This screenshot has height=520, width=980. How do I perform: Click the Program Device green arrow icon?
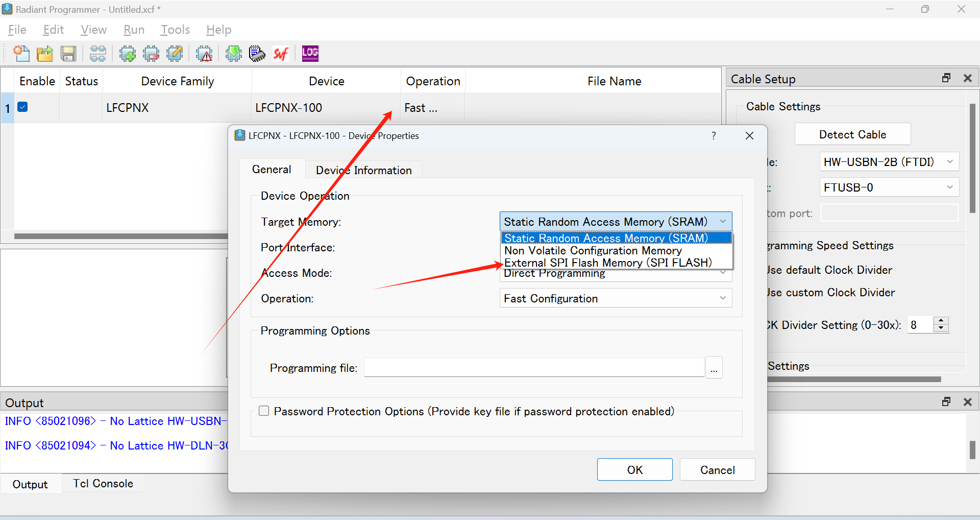pyautogui.click(x=234, y=54)
